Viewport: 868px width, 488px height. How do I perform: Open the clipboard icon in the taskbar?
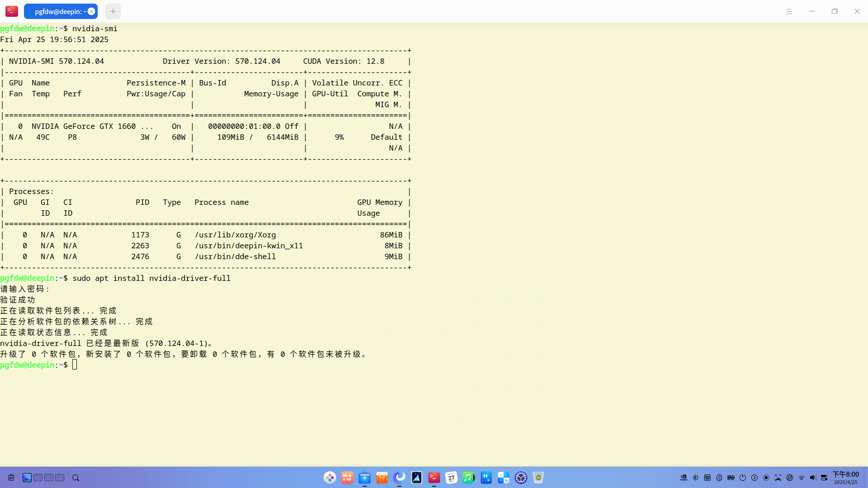pos(11,478)
